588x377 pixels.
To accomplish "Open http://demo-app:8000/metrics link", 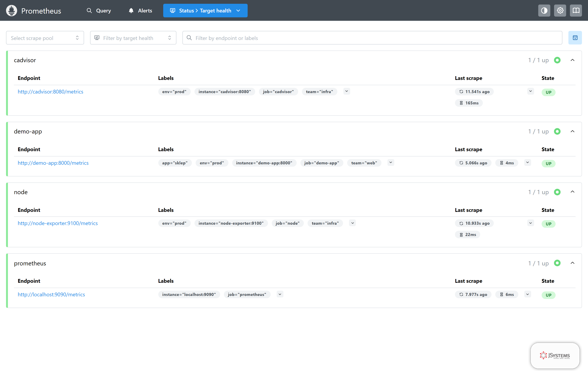I will [53, 163].
